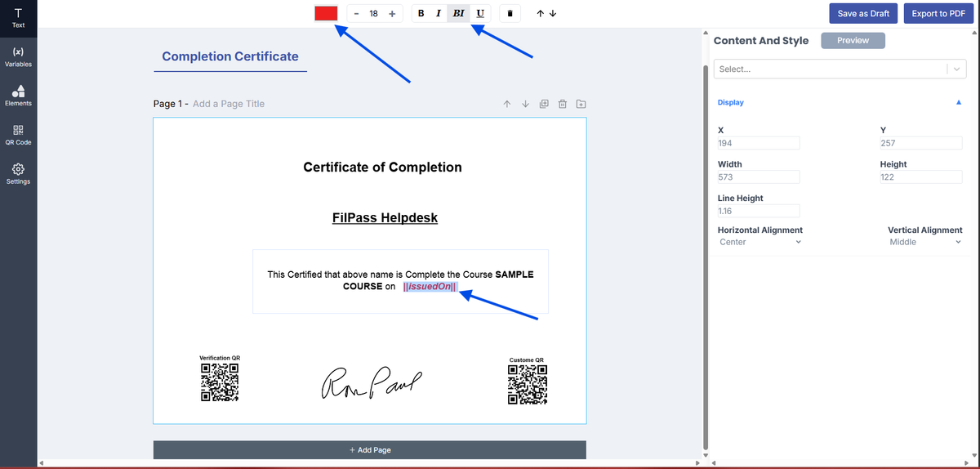The image size is (980, 469).
Task: Click the Line Height field
Action: [758, 212]
